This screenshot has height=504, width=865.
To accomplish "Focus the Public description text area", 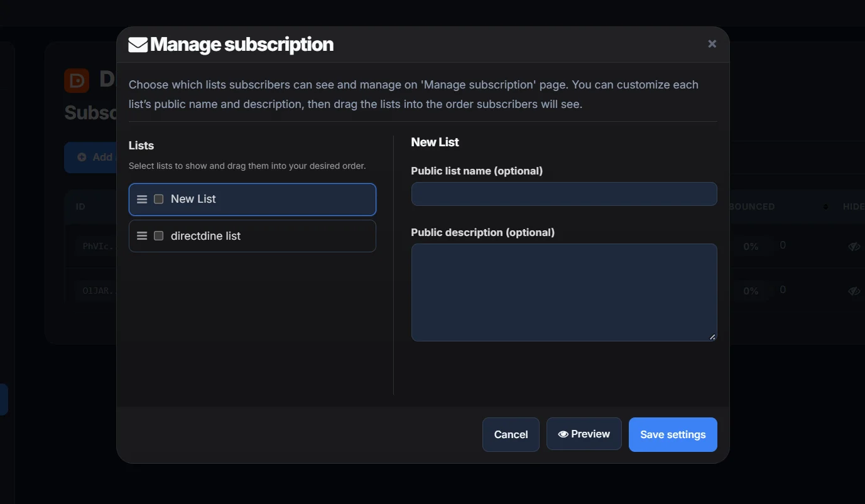I will [564, 292].
